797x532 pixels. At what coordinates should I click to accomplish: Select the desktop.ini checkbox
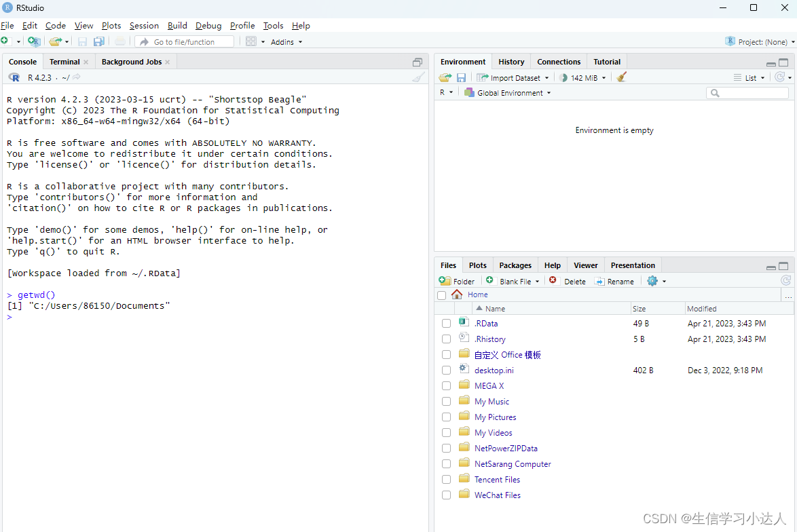pyautogui.click(x=446, y=370)
